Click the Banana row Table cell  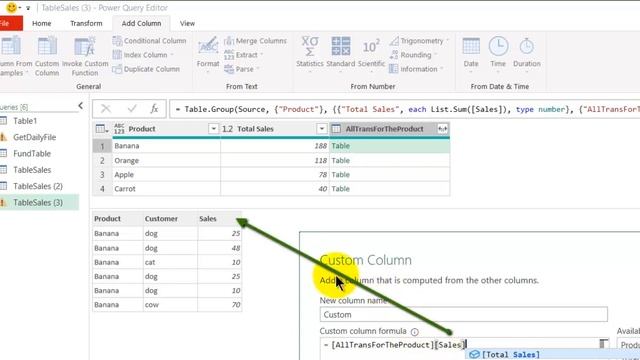tap(389, 146)
